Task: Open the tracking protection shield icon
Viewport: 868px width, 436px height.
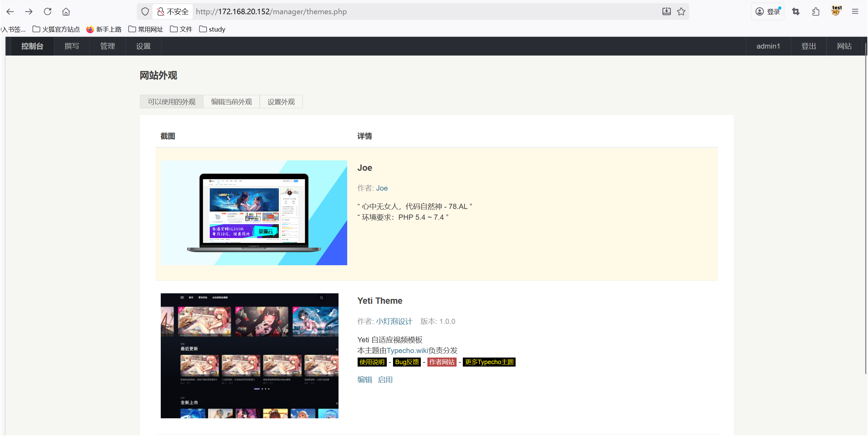Action: click(x=145, y=11)
